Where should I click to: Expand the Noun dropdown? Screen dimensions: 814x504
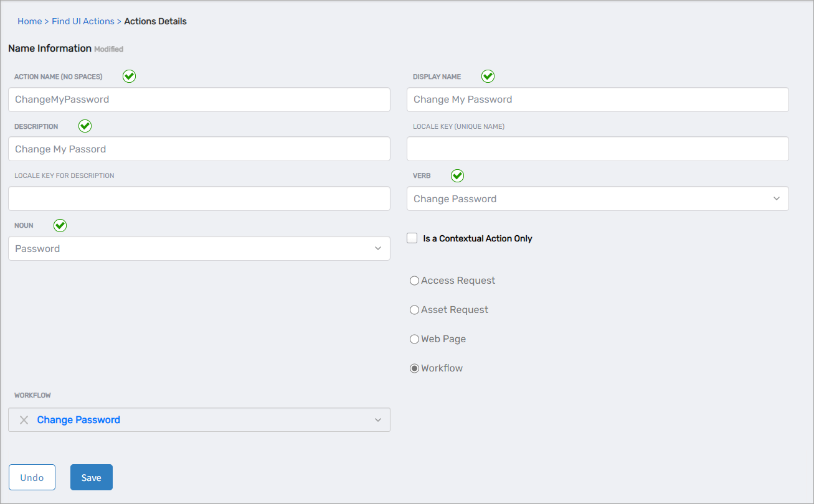(x=378, y=248)
